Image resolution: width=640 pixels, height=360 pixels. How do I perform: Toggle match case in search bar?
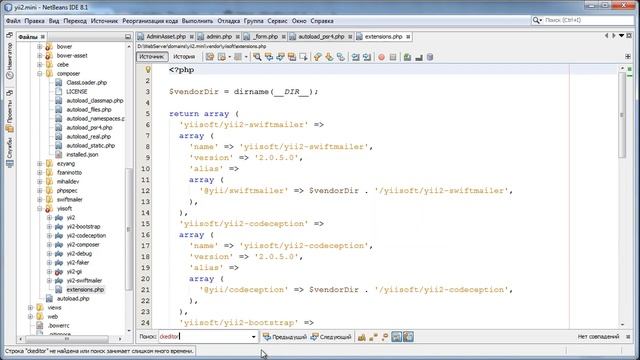pyautogui.click(x=362, y=337)
